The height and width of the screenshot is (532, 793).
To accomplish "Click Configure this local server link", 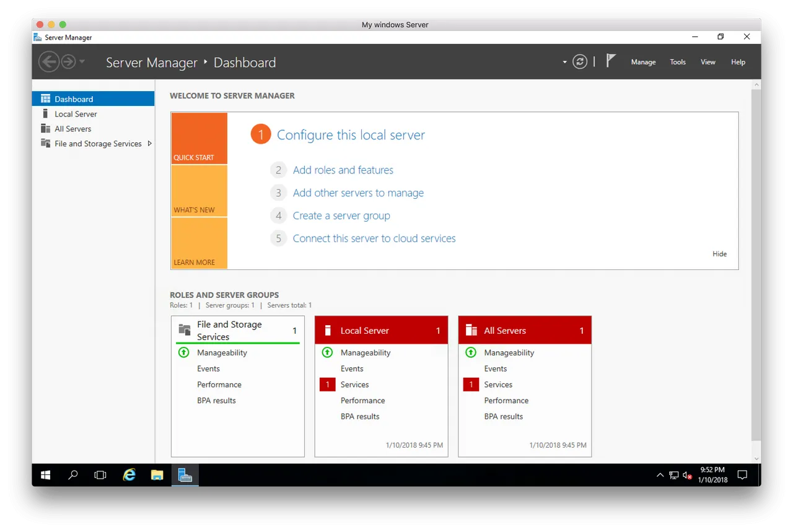I will pyautogui.click(x=351, y=135).
